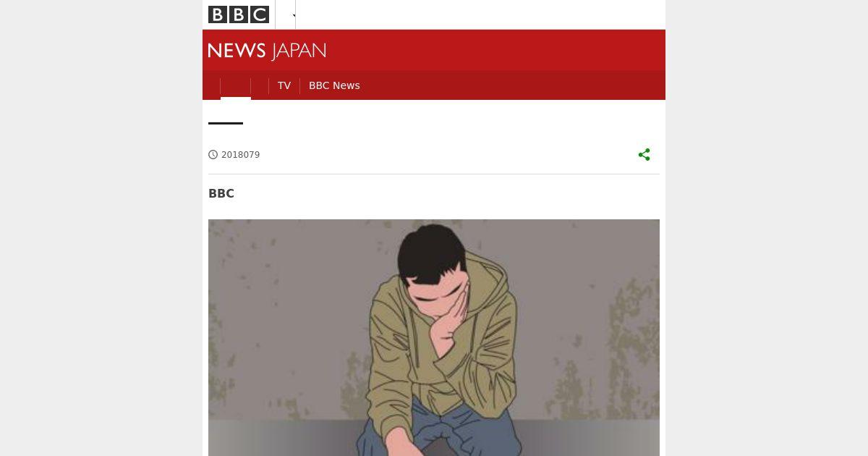
Task: Open the TV navigation item
Action: coord(284,85)
